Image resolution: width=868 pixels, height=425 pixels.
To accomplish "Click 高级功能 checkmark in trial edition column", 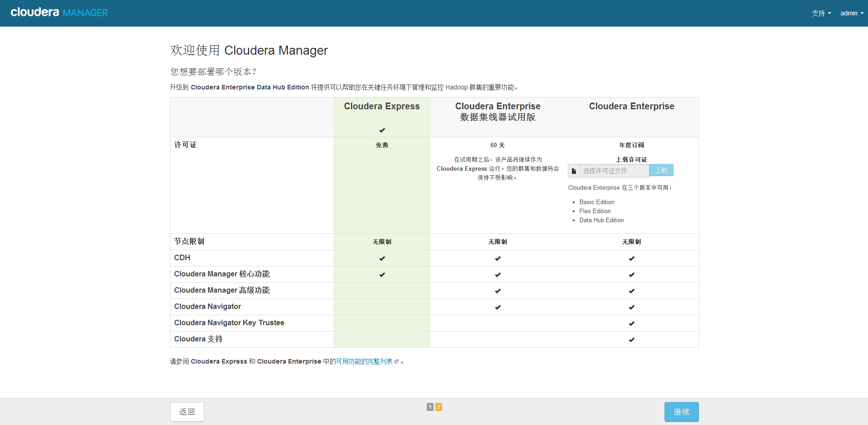I will pyautogui.click(x=498, y=291).
